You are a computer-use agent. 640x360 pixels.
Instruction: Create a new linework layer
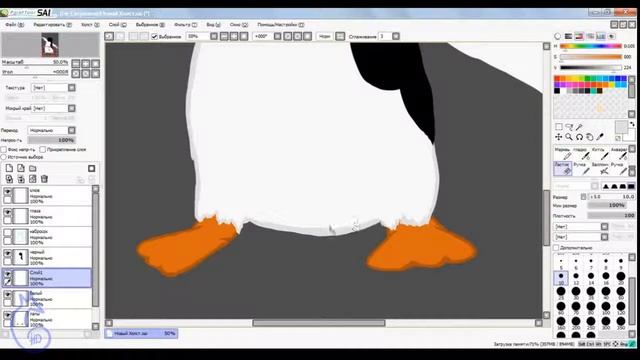[21, 168]
